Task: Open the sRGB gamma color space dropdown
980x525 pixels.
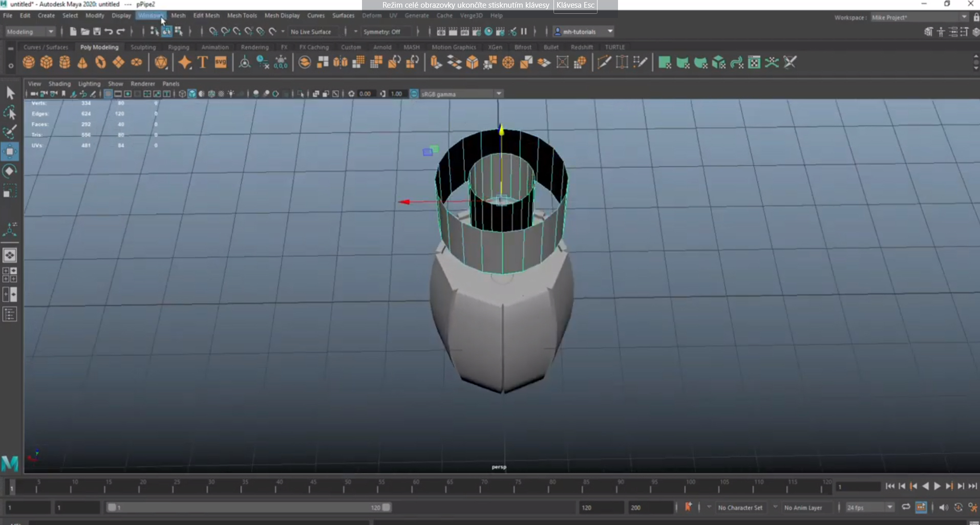Action: pos(461,94)
